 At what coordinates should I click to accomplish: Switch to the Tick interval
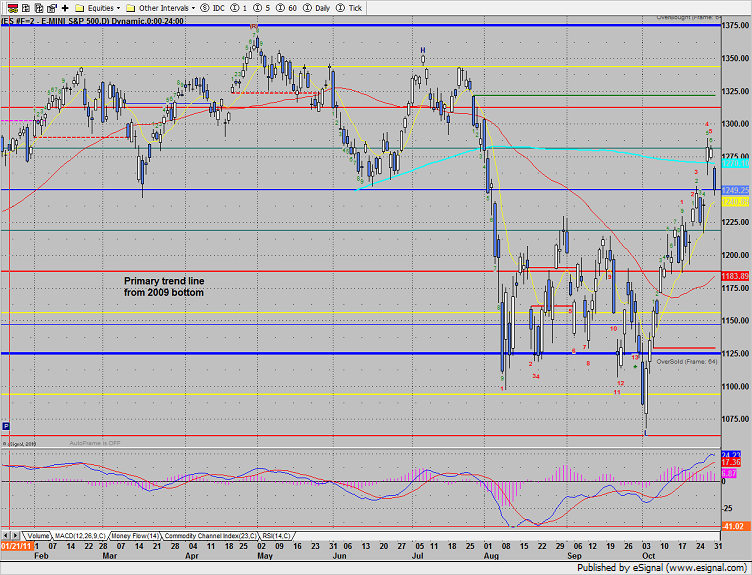click(x=349, y=8)
